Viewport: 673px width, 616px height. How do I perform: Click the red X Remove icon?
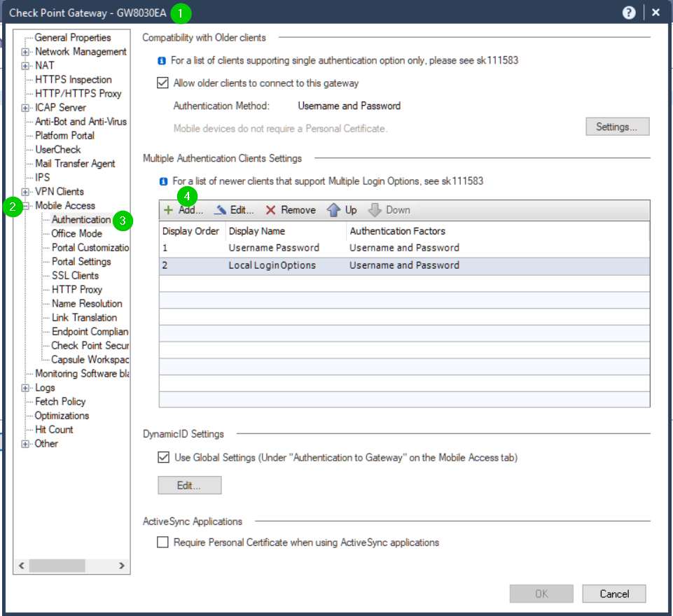[271, 210]
